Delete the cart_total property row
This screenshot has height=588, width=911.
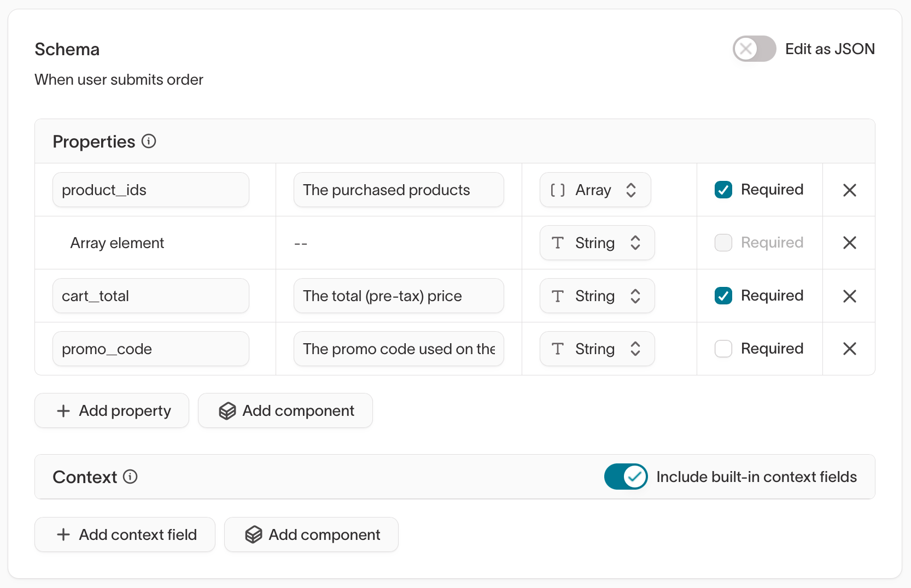[x=849, y=296]
